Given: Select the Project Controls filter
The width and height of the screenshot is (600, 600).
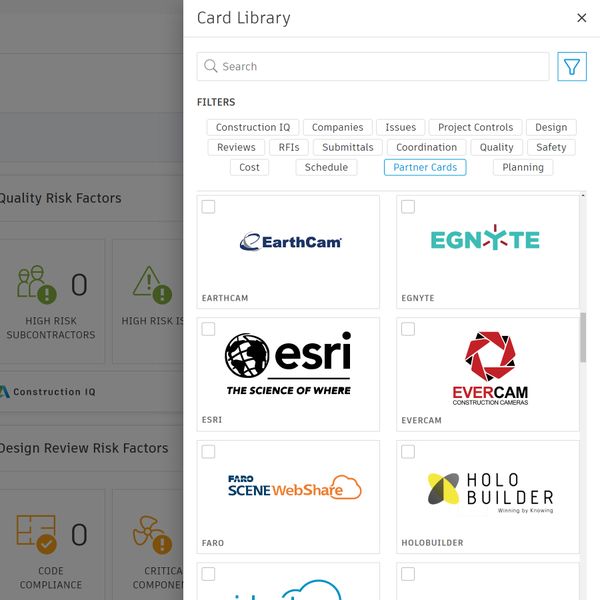Looking at the screenshot, I should (475, 127).
